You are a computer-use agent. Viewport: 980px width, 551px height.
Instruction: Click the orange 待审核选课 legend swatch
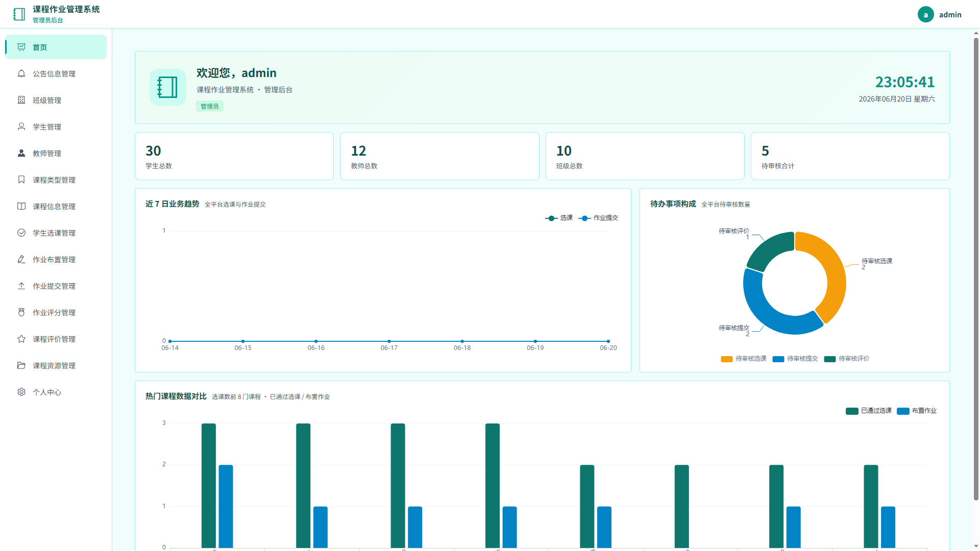coord(726,359)
